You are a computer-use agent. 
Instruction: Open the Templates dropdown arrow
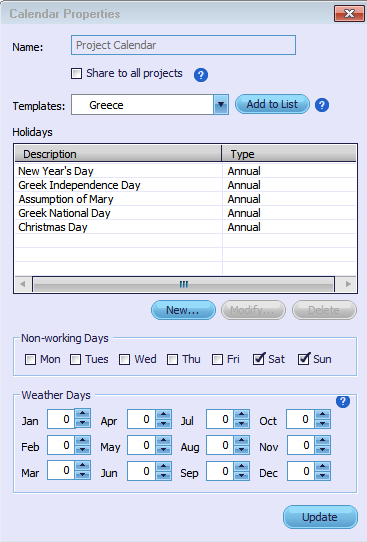click(x=221, y=105)
